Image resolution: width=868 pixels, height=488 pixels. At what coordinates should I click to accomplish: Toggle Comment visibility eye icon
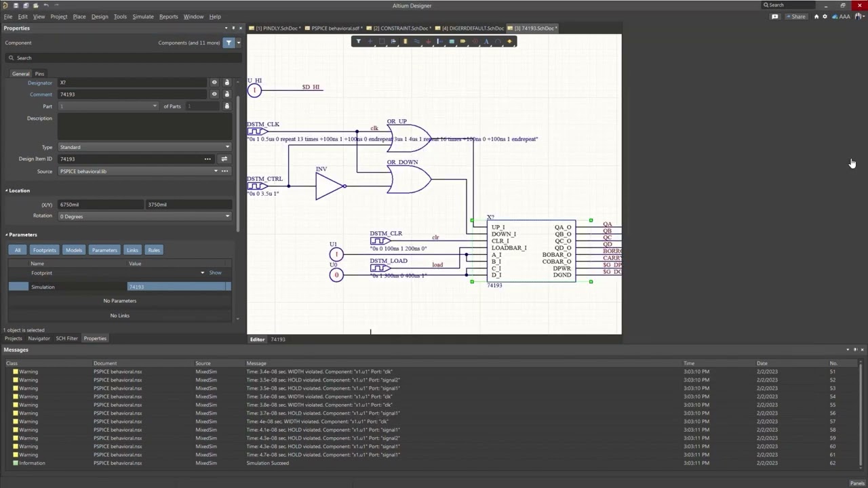[x=214, y=94]
